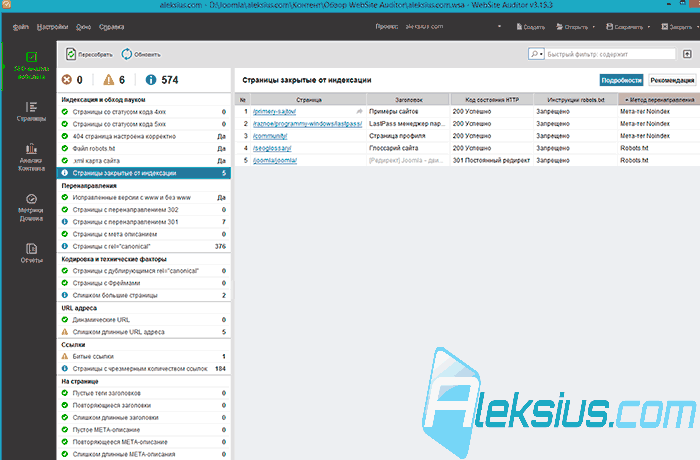
Task: Open the /seoglossary/ page link
Action: pyautogui.click(x=272, y=148)
